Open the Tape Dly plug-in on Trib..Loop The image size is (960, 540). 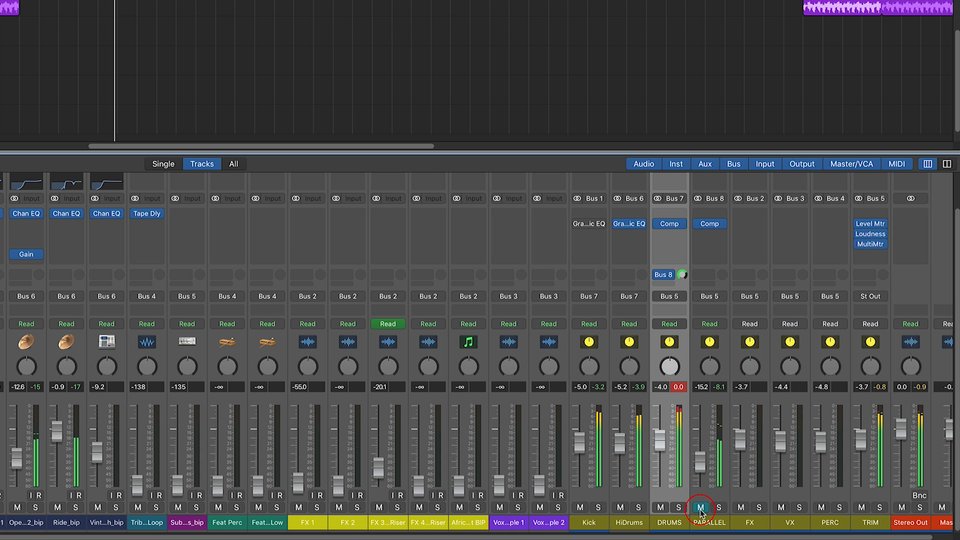147,214
